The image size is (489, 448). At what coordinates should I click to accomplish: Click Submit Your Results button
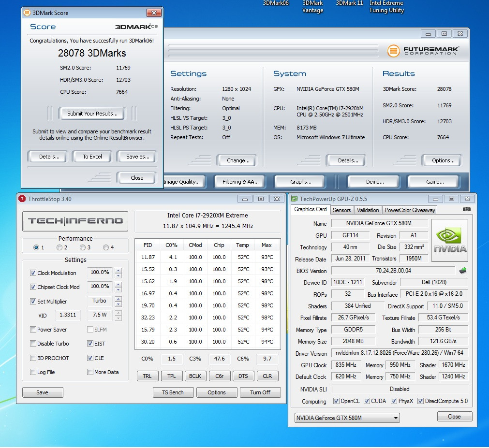92,114
